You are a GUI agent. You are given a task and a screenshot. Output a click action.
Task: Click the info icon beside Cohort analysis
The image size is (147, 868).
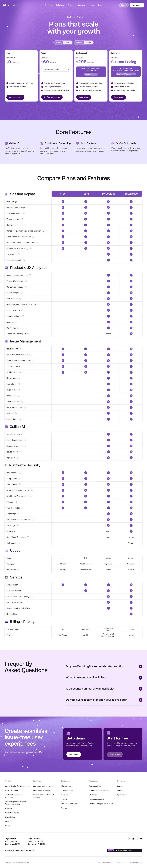tap(22, 310)
